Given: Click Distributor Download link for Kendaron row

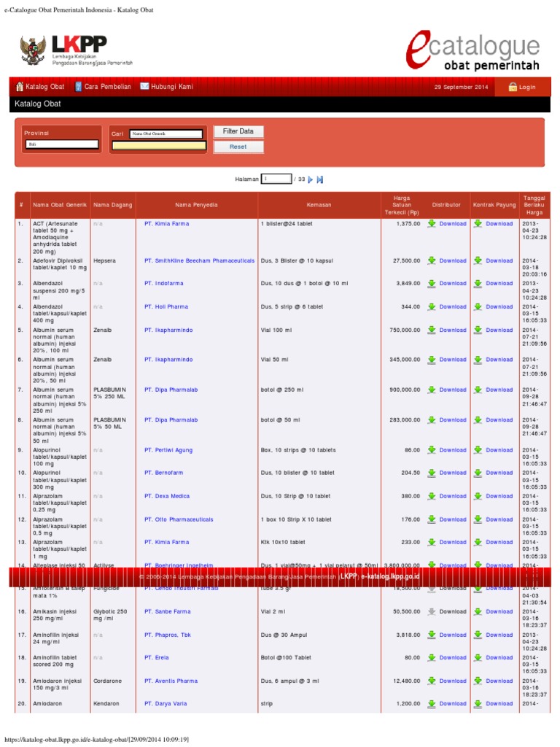Looking at the screenshot, I should point(452,704).
